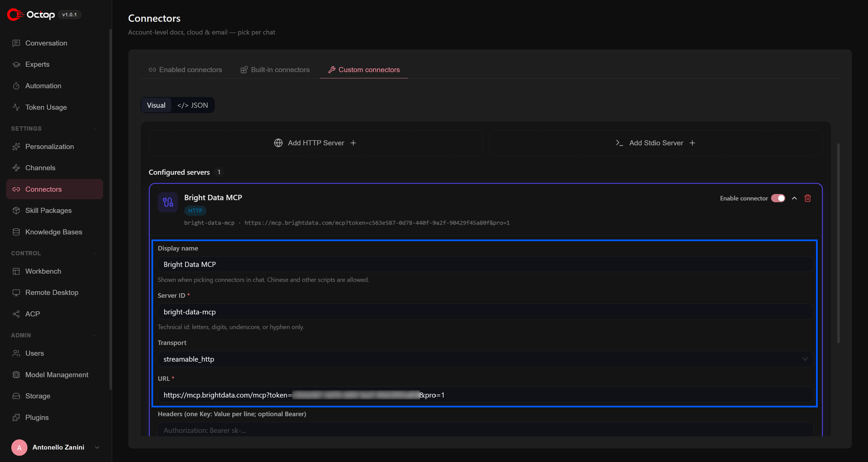Click the user avatar with letter A

[x=19, y=448]
